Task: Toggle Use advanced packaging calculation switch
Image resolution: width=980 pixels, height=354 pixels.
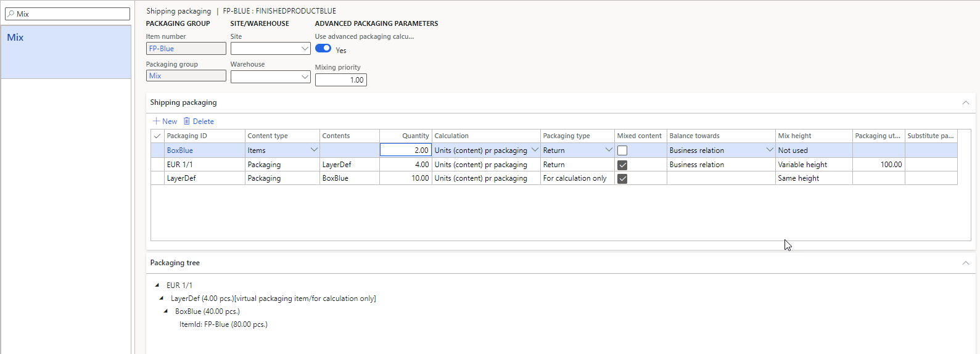Action: 323,49
